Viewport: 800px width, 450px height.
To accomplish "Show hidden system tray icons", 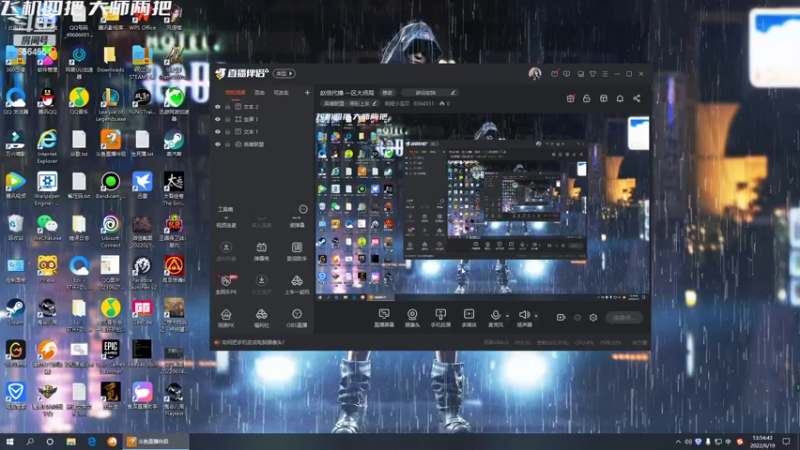I will [x=678, y=441].
